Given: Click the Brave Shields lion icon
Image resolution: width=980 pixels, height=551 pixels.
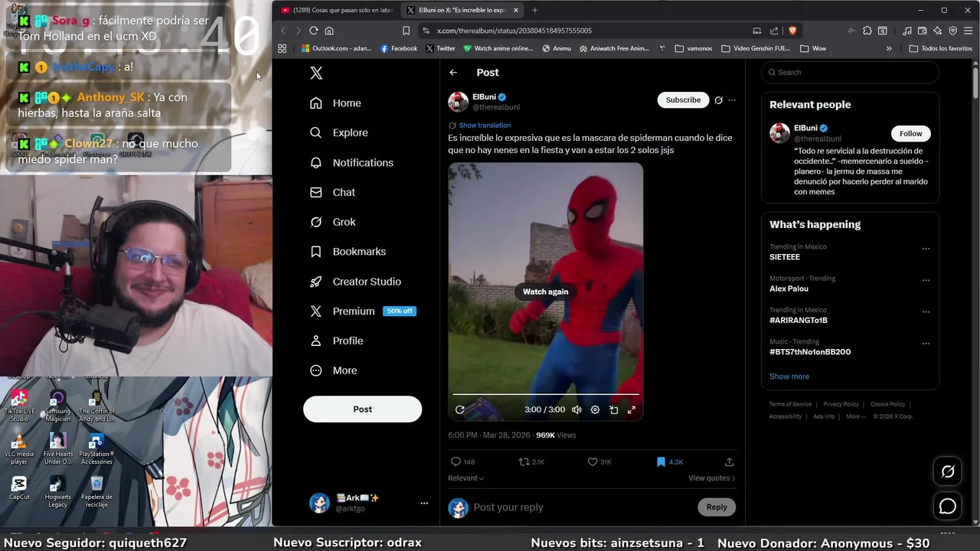Looking at the screenshot, I should tap(792, 31).
